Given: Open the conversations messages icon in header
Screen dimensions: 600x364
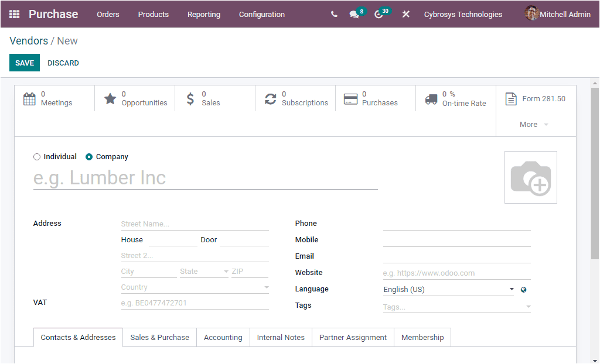Looking at the screenshot, I should 355,14.
